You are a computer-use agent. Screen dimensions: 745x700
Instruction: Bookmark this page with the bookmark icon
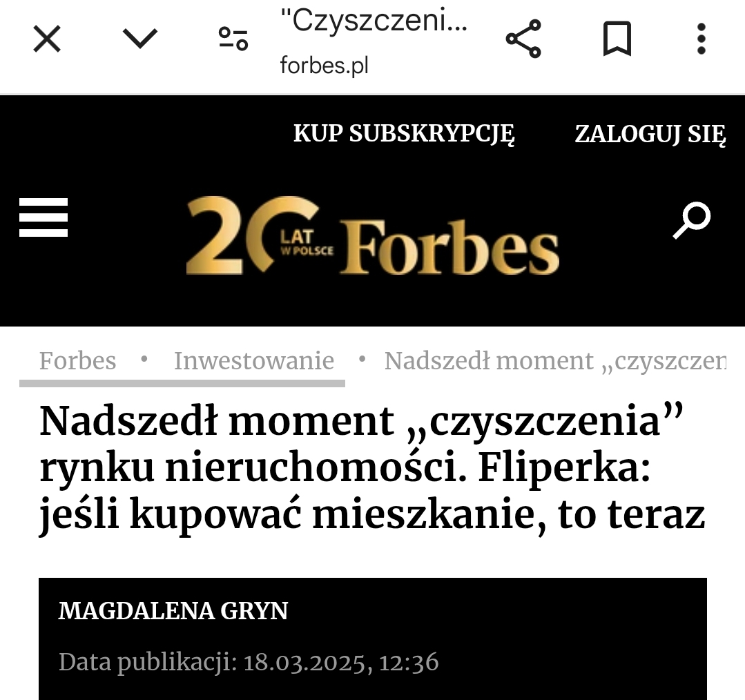pos(617,39)
